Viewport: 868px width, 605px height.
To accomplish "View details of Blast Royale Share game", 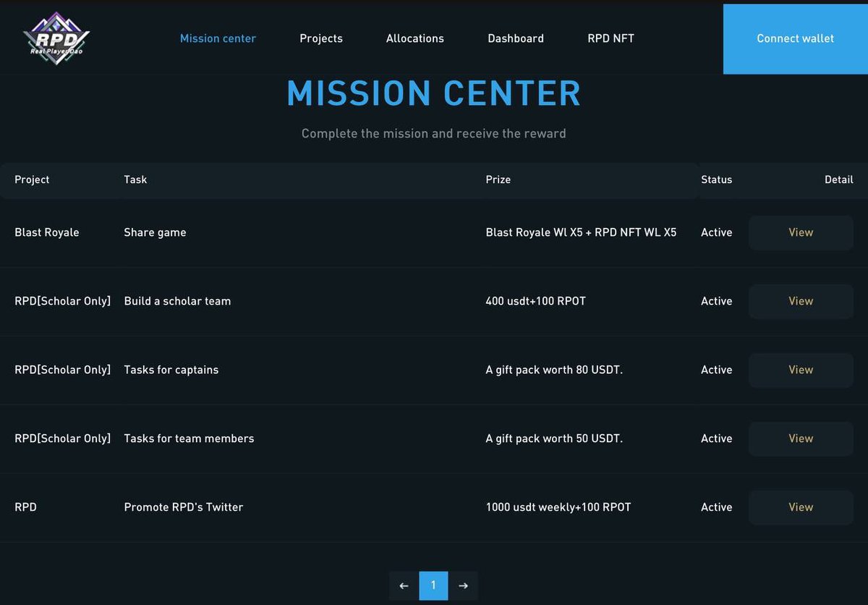I will [801, 232].
